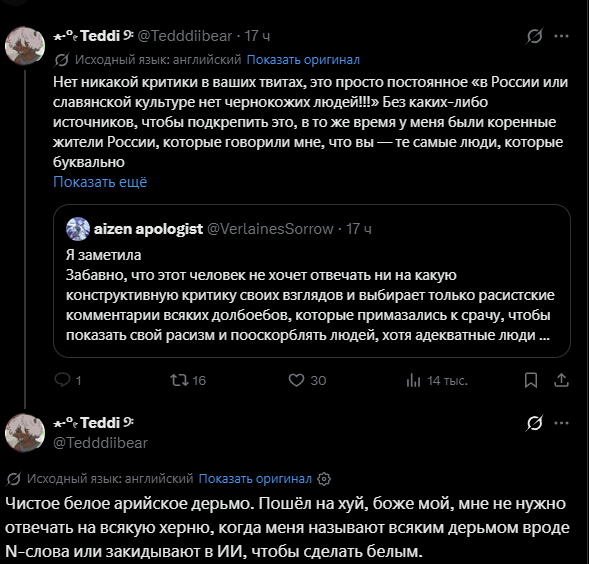Viewport: 589px width, 564px height.
Task: Click the Grok icon on the second Teddi tweet
Action: (534, 423)
